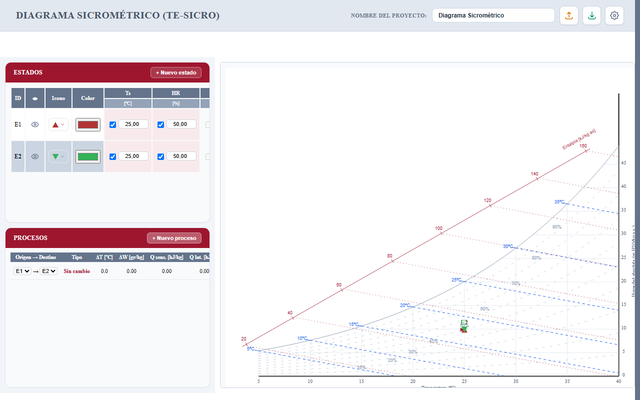Click the Color column header
This screenshot has width=640, height=400.
[x=88, y=98]
